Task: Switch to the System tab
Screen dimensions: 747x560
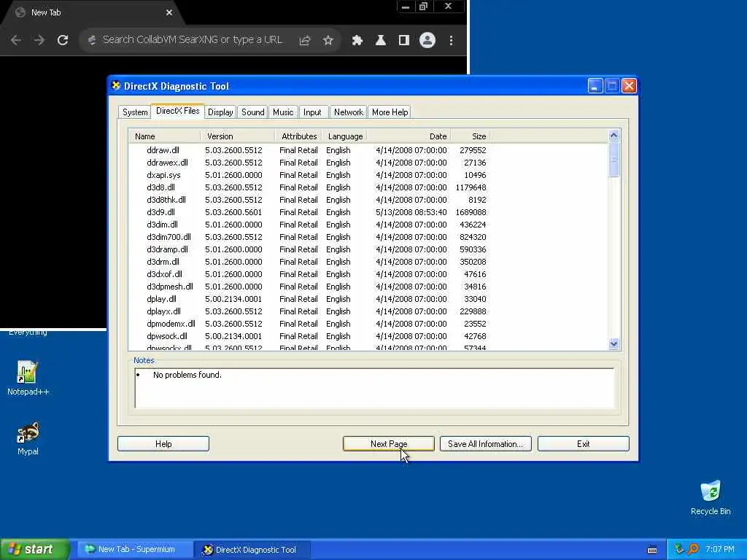Action: coord(135,112)
